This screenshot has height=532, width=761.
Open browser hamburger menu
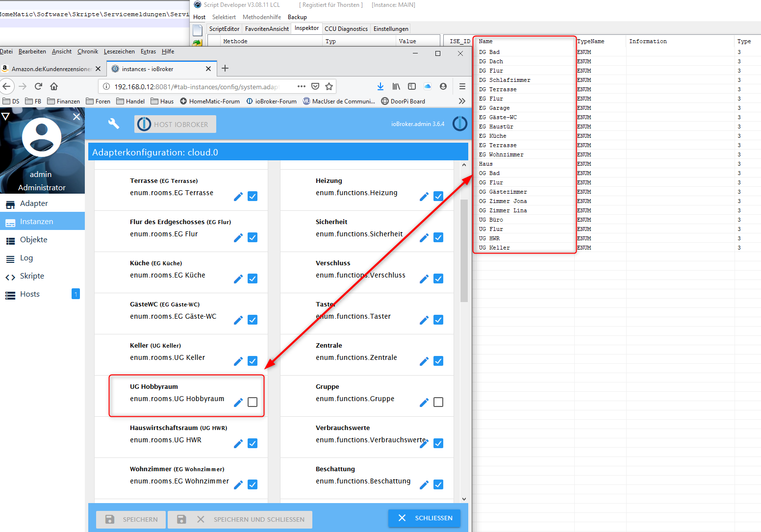click(x=462, y=86)
